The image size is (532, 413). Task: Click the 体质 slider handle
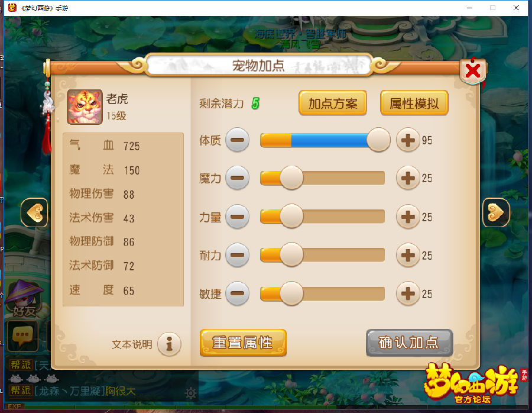379,140
